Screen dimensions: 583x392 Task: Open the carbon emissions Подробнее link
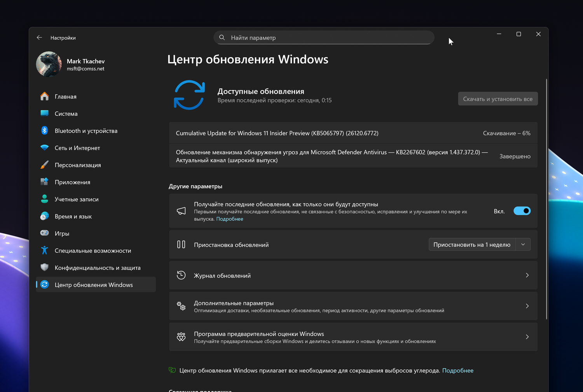click(x=458, y=371)
